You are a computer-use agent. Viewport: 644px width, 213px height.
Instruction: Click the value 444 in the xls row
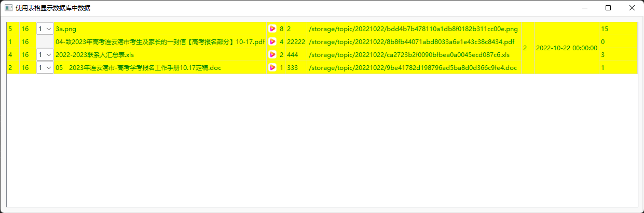click(x=292, y=54)
